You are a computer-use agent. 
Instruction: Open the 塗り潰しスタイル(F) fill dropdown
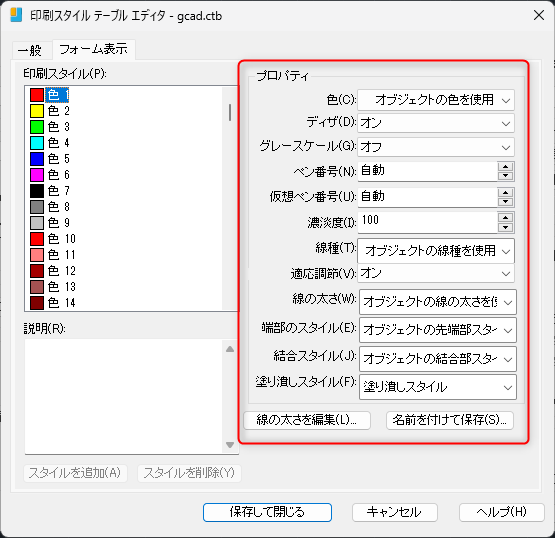click(x=438, y=387)
